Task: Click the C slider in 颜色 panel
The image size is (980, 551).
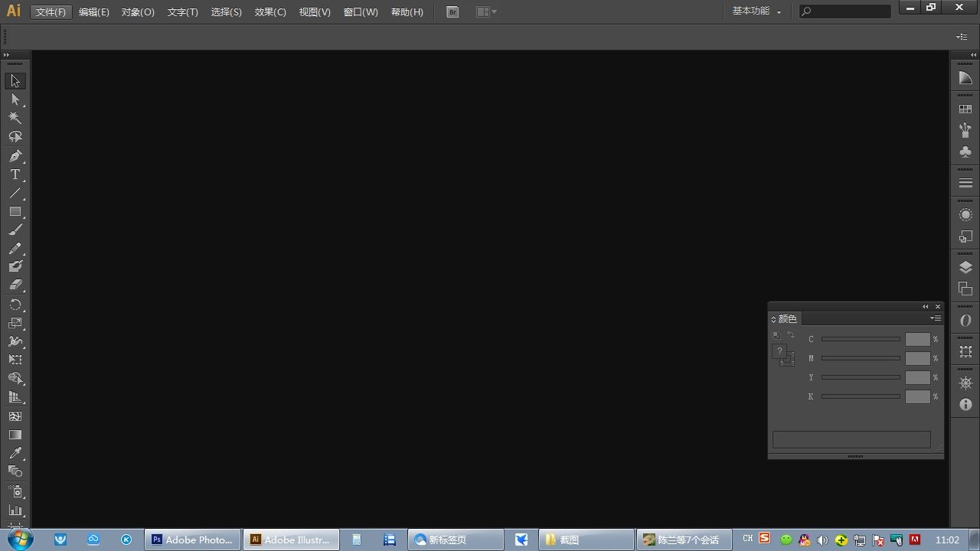Action: click(x=861, y=339)
